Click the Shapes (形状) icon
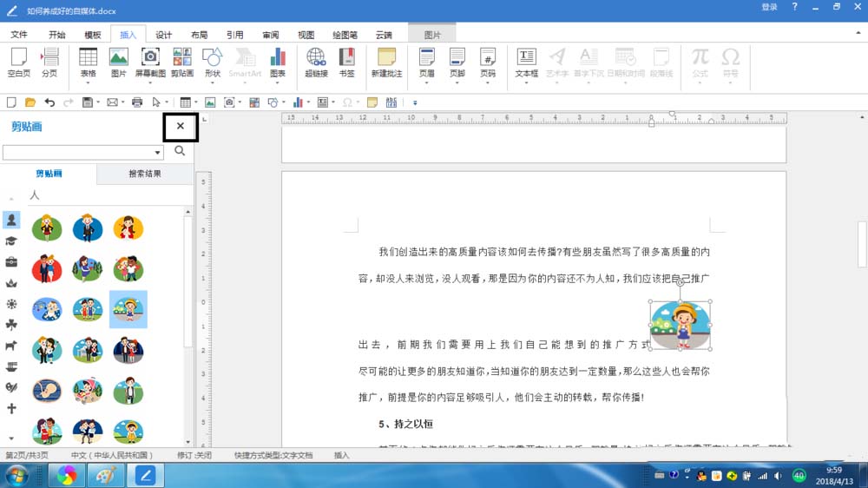The image size is (868, 488). (x=213, y=63)
